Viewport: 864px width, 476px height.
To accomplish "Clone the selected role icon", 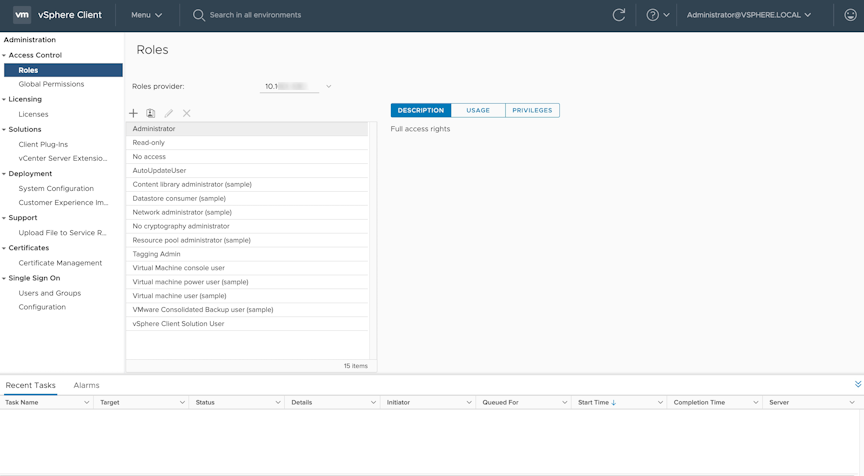I will [x=150, y=113].
